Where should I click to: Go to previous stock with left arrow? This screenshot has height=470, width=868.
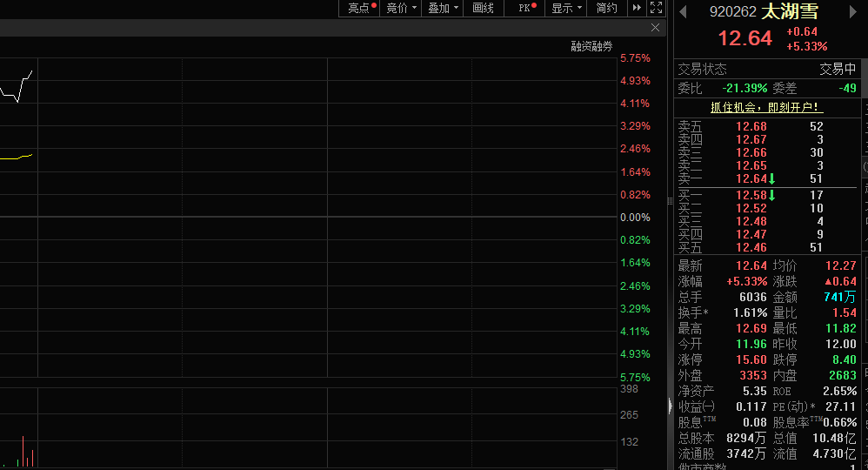click(683, 11)
